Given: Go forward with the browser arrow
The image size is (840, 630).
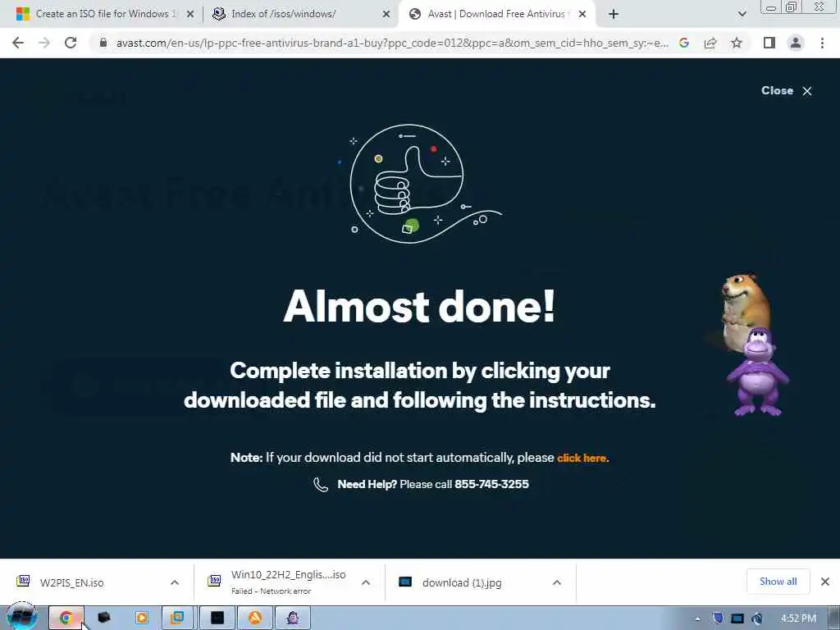Looking at the screenshot, I should [44, 43].
